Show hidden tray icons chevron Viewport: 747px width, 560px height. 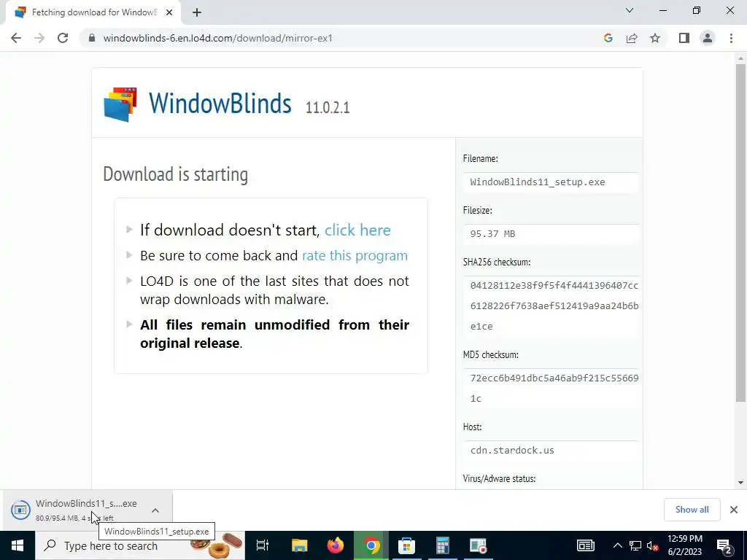pos(617,545)
